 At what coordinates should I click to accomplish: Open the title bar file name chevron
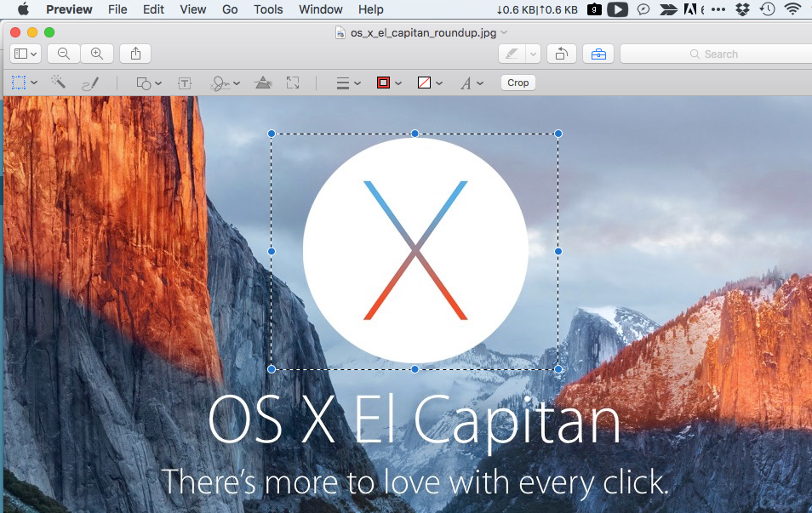504,32
